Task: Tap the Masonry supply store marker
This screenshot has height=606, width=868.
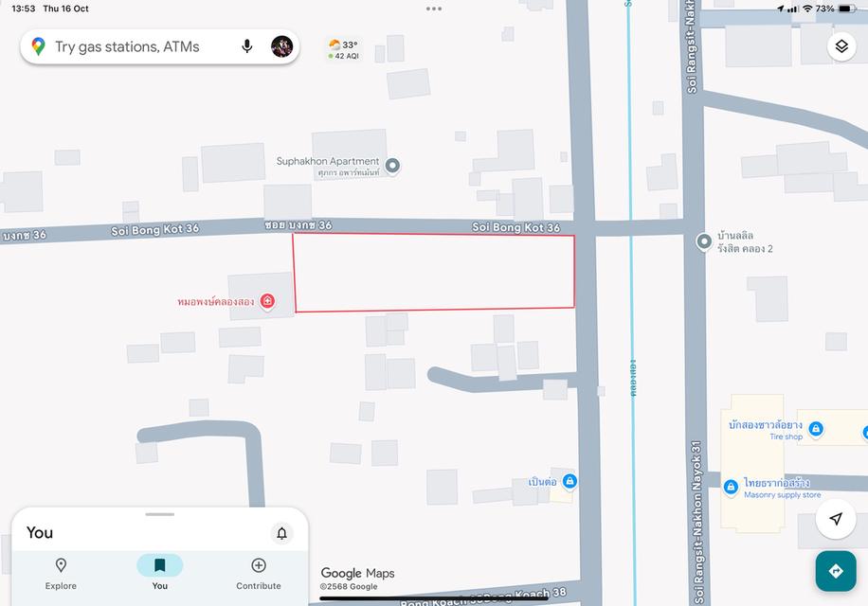Action: pyautogui.click(x=731, y=487)
